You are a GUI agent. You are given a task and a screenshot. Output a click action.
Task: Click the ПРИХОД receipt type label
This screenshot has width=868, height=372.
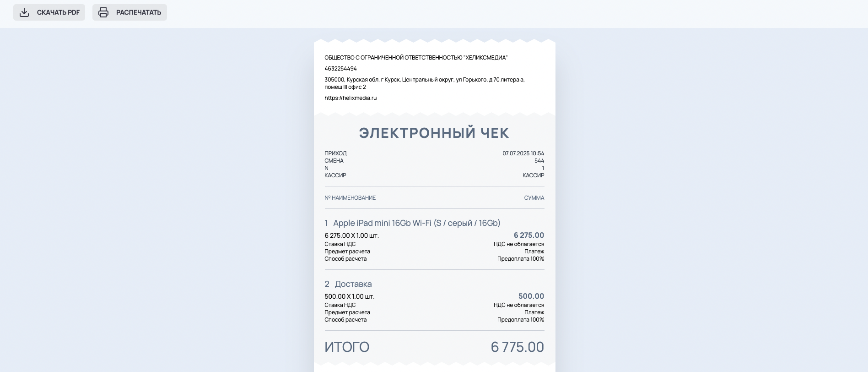pos(335,153)
